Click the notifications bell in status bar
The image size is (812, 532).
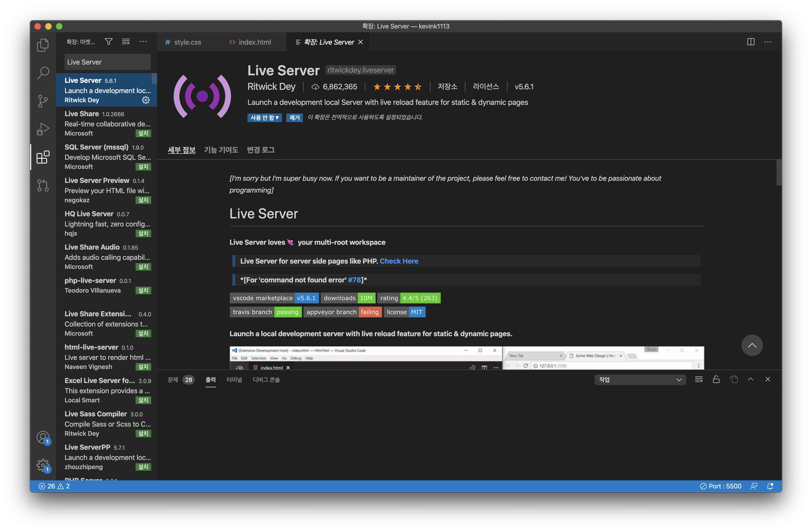coord(770,486)
